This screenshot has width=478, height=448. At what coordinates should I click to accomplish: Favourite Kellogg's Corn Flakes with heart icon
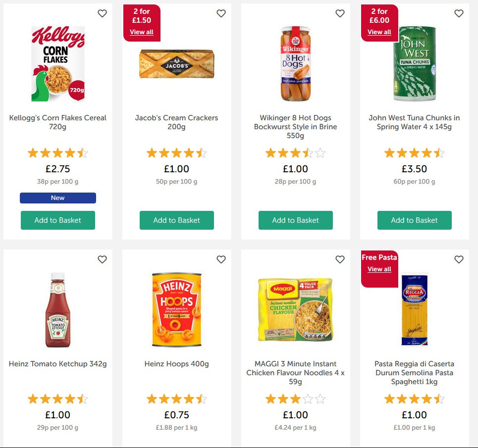(x=102, y=13)
